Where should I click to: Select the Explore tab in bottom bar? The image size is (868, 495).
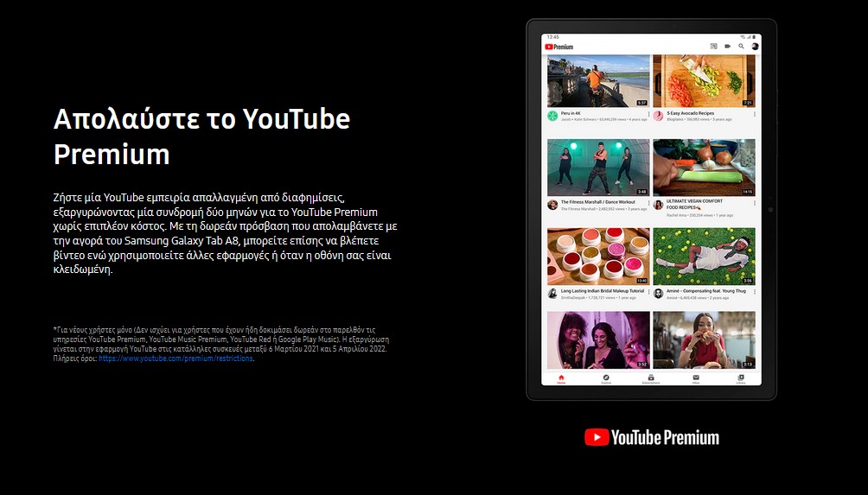605,379
